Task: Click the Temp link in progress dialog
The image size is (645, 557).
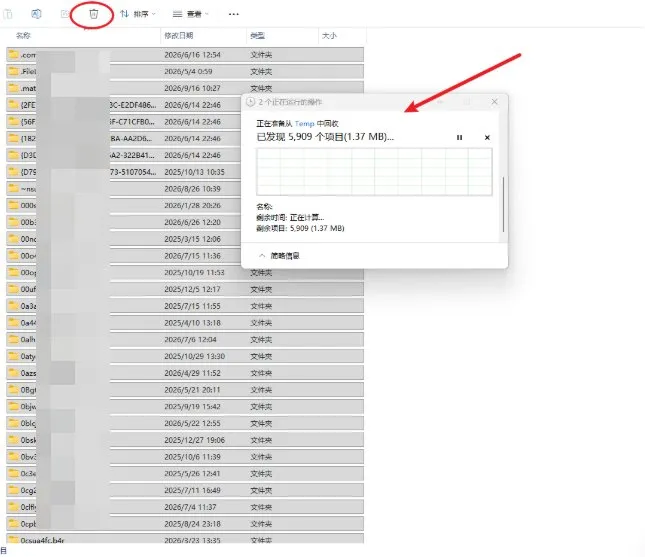Action: 304,123
